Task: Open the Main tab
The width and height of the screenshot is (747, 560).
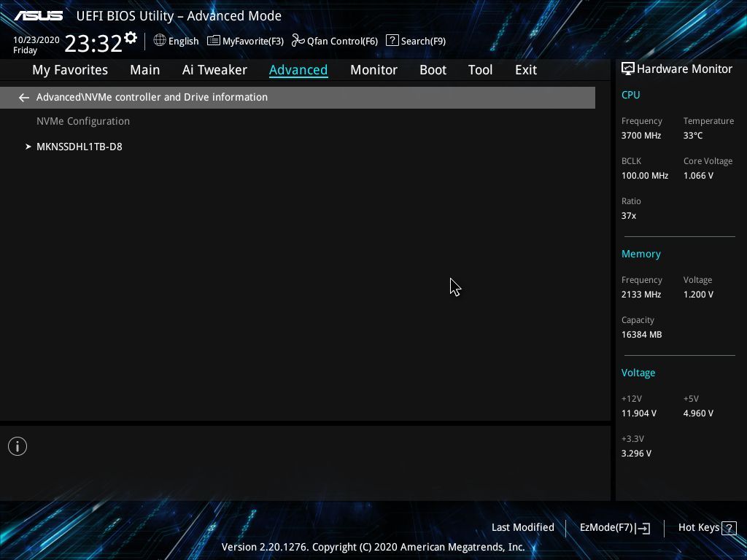Action: pos(145,70)
